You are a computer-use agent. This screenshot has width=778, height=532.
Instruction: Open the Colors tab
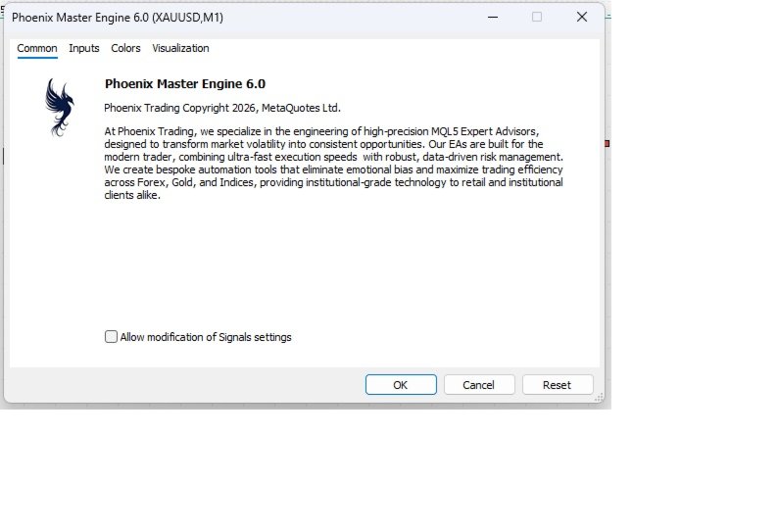click(125, 49)
